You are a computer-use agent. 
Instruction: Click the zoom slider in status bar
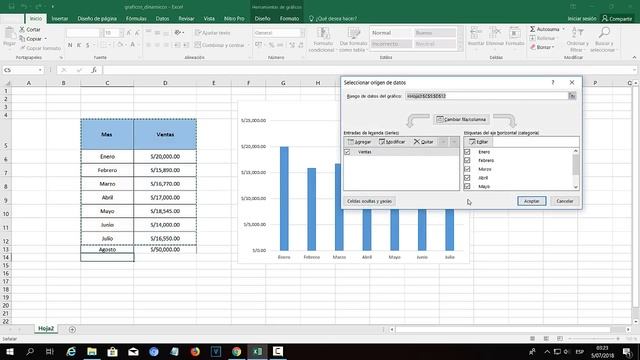click(594, 338)
